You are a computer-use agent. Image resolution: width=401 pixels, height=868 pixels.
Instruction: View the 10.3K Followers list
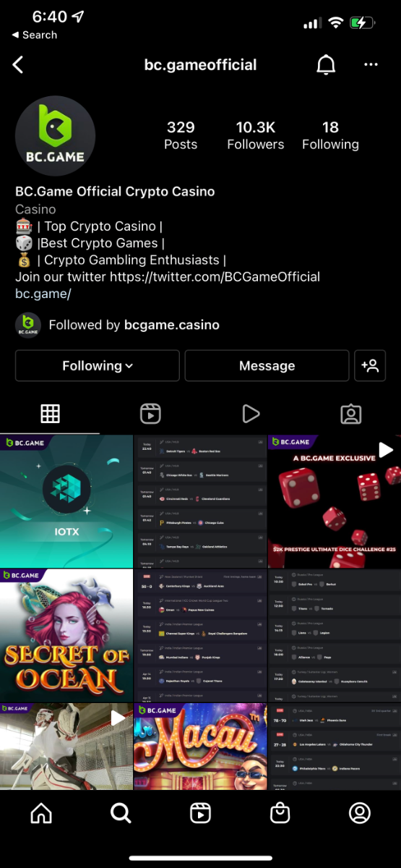(x=256, y=135)
